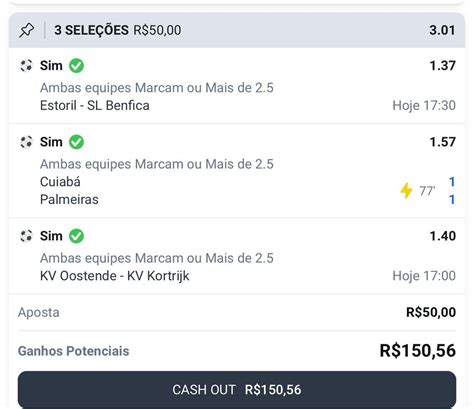Tap the Ganhos Potenciais amount R$150,56

[x=418, y=351]
